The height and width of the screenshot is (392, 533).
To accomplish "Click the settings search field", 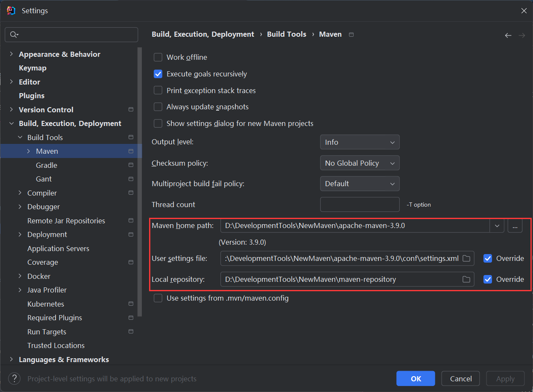I will tap(71, 35).
